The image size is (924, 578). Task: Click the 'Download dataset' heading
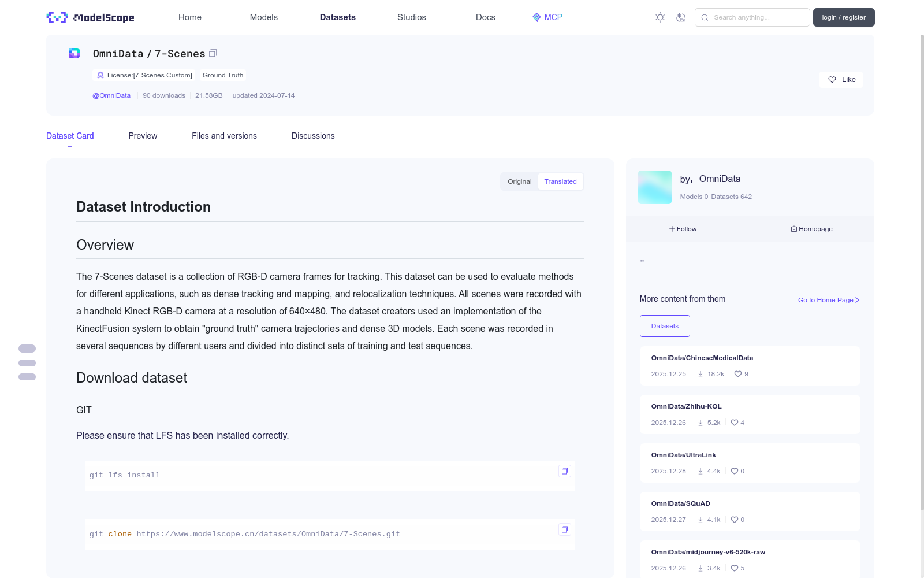click(x=132, y=378)
